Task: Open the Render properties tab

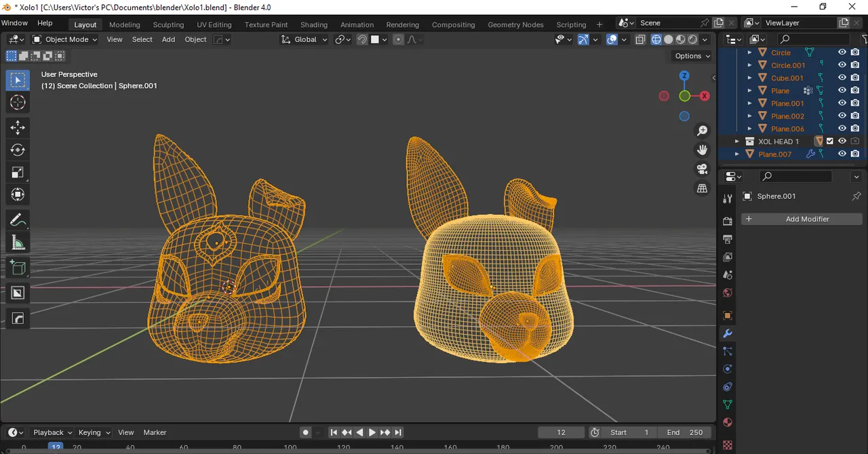Action: [728, 221]
